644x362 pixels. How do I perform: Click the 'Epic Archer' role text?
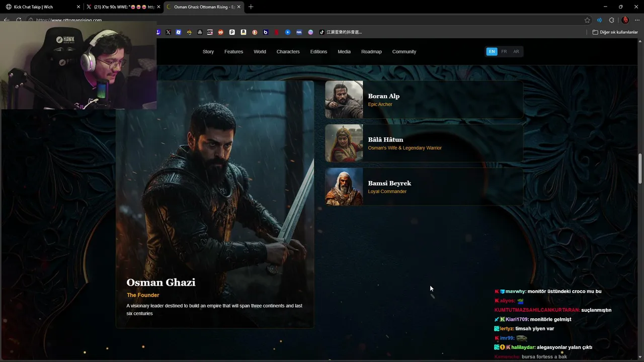(x=380, y=105)
